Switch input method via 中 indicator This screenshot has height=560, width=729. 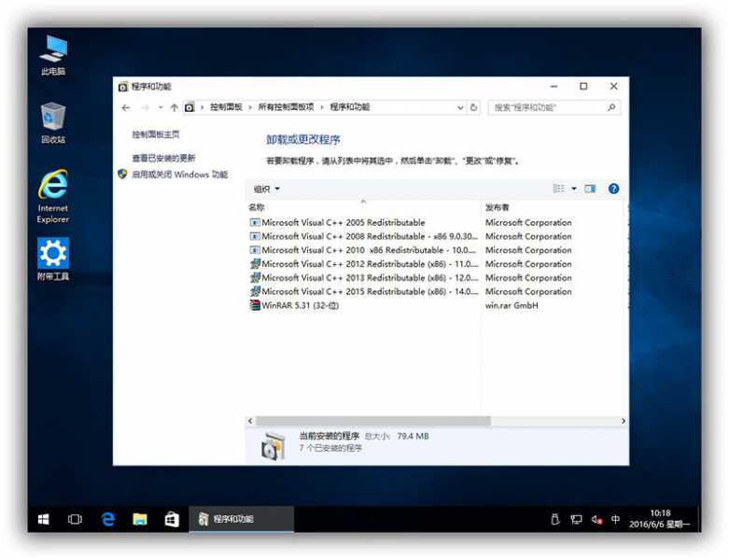(x=615, y=519)
